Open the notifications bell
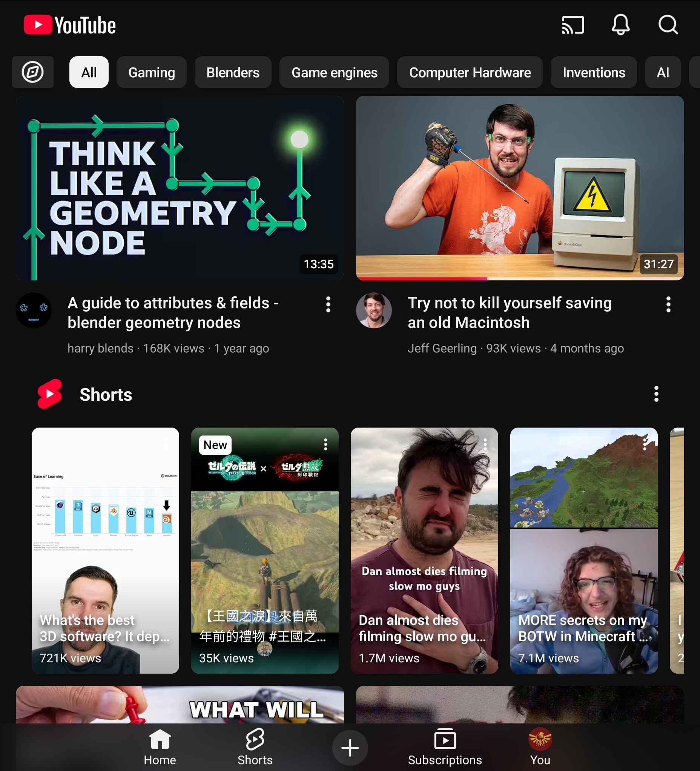Image resolution: width=700 pixels, height=771 pixels. 620,25
